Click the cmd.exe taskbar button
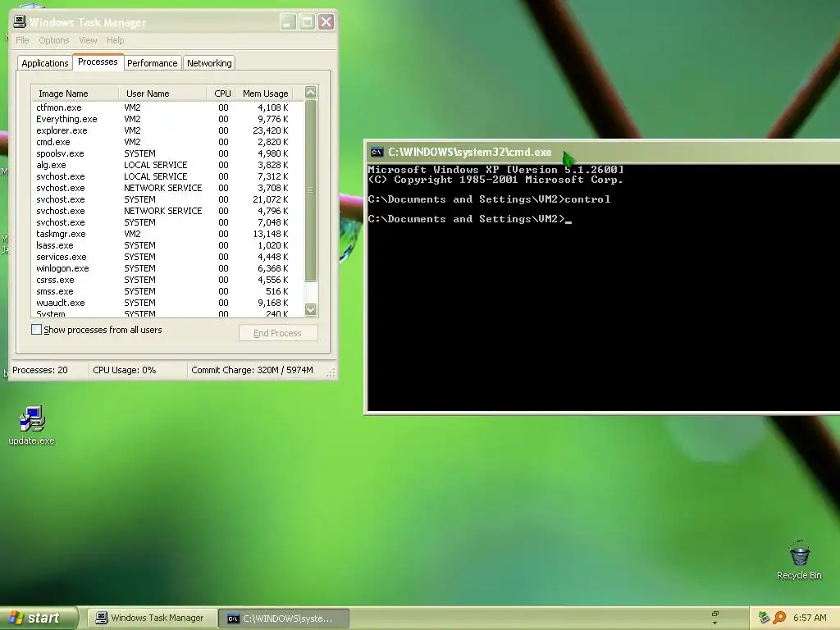 point(284,619)
